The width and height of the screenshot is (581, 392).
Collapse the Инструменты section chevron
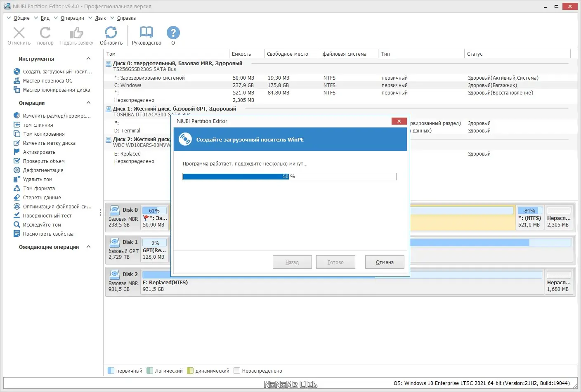click(88, 59)
